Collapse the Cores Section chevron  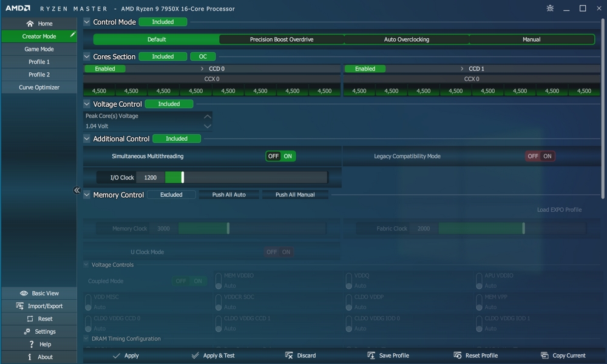[x=87, y=56]
